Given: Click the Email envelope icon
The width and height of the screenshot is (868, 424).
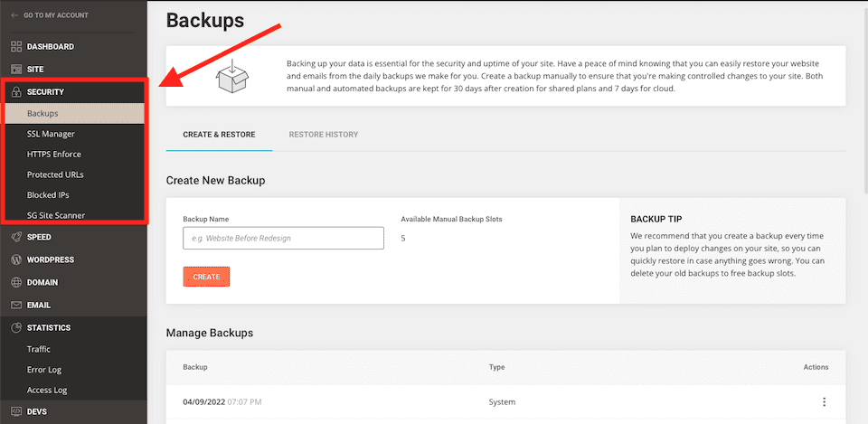Looking at the screenshot, I should (16, 305).
